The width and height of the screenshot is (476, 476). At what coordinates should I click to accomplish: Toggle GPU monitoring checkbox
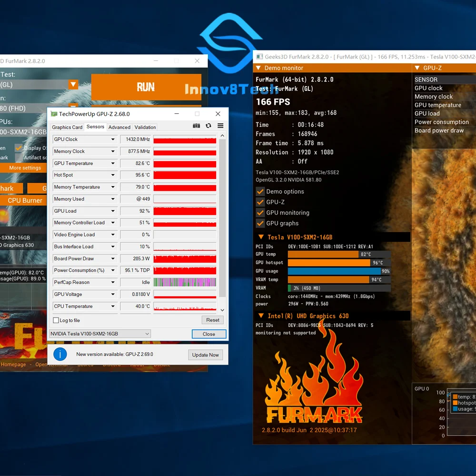click(260, 213)
